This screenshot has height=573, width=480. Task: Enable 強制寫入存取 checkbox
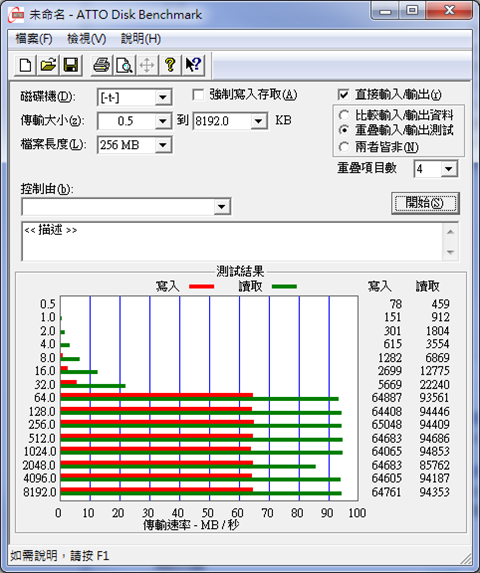tap(198, 95)
